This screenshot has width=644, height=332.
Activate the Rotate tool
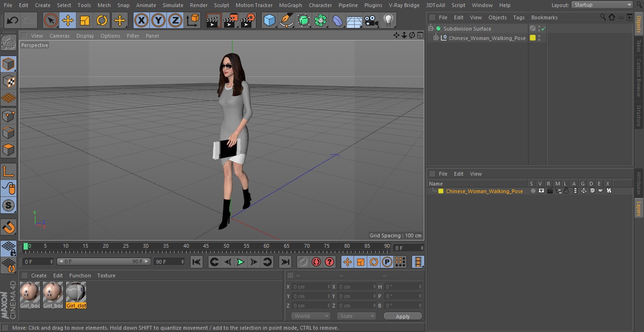(x=102, y=21)
